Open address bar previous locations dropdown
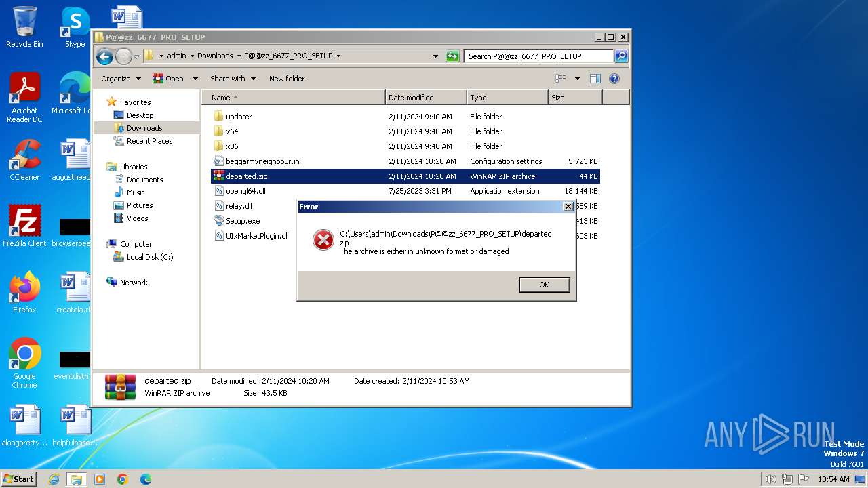The width and height of the screenshot is (868, 488). click(x=435, y=56)
